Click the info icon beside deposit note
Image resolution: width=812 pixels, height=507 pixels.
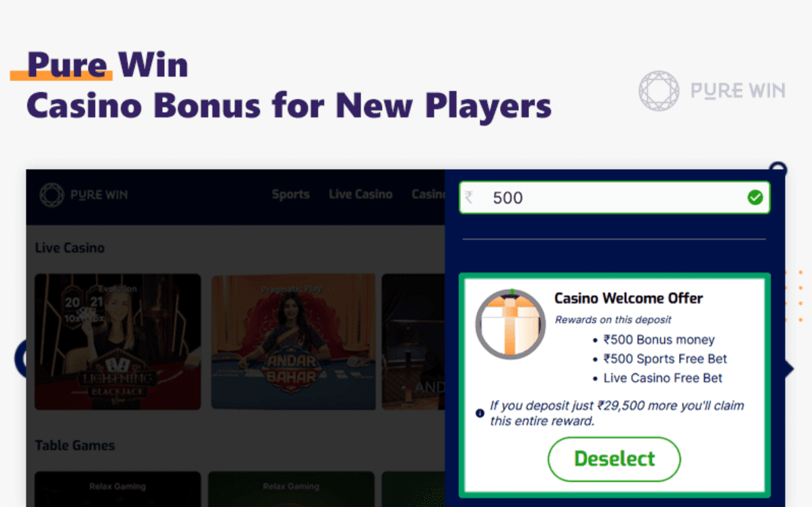point(480,413)
